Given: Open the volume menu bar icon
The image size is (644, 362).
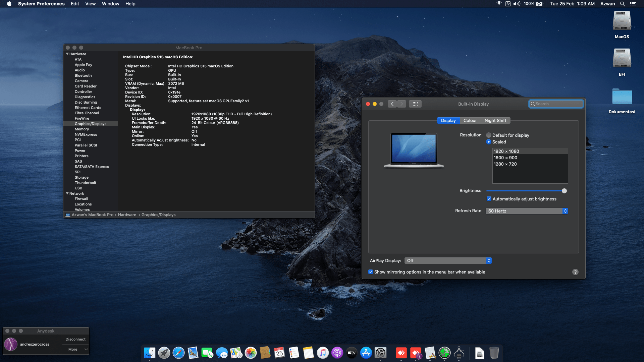Looking at the screenshot, I should [517, 4].
